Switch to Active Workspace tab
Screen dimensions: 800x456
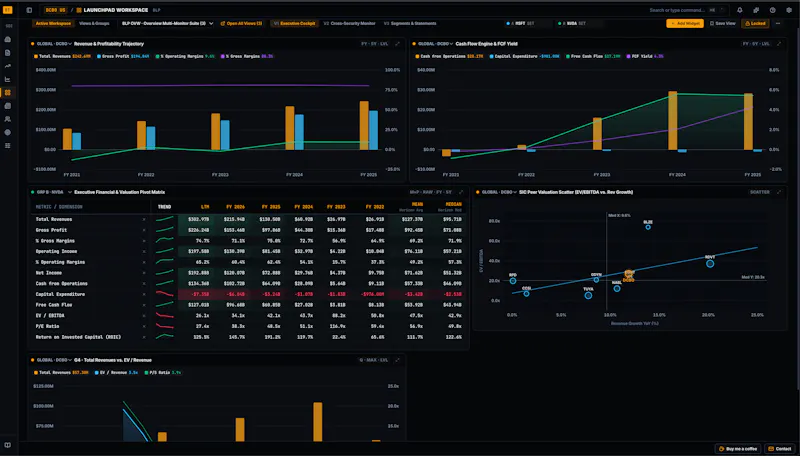[x=53, y=23]
